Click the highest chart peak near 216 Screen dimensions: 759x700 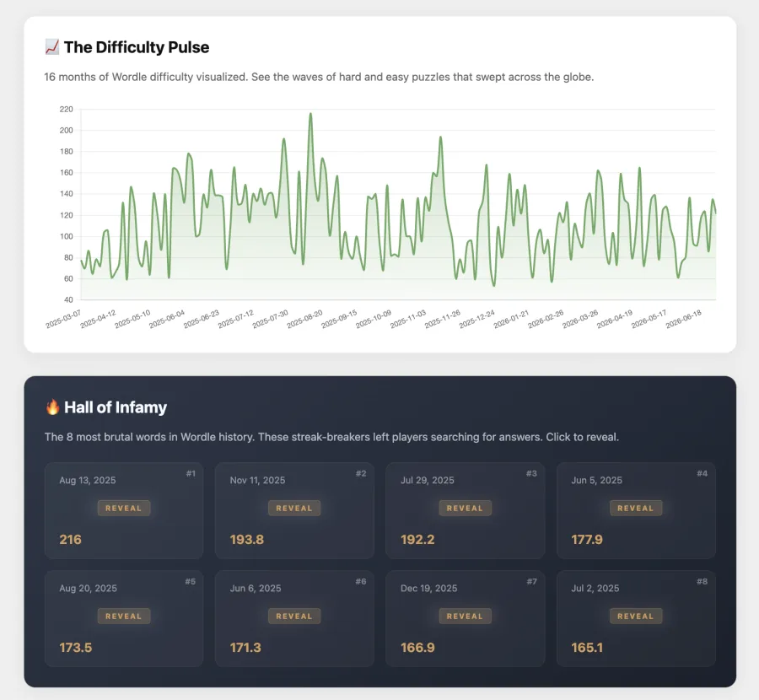pyautogui.click(x=310, y=114)
